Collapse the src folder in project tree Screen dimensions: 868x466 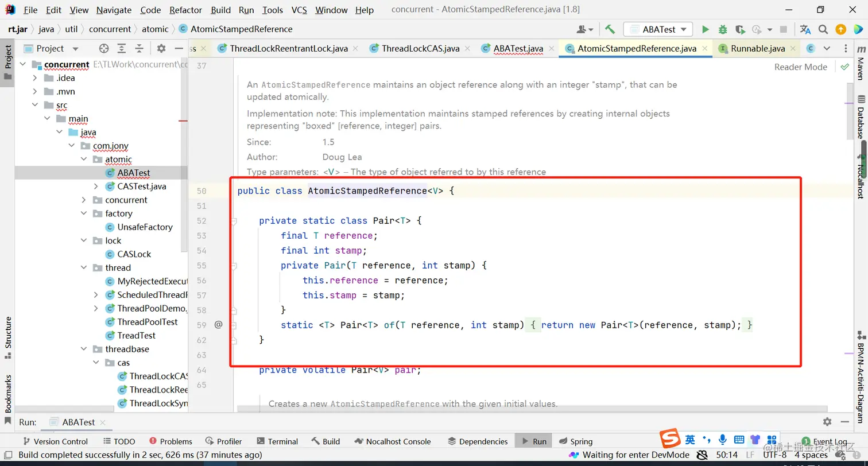(x=35, y=105)
